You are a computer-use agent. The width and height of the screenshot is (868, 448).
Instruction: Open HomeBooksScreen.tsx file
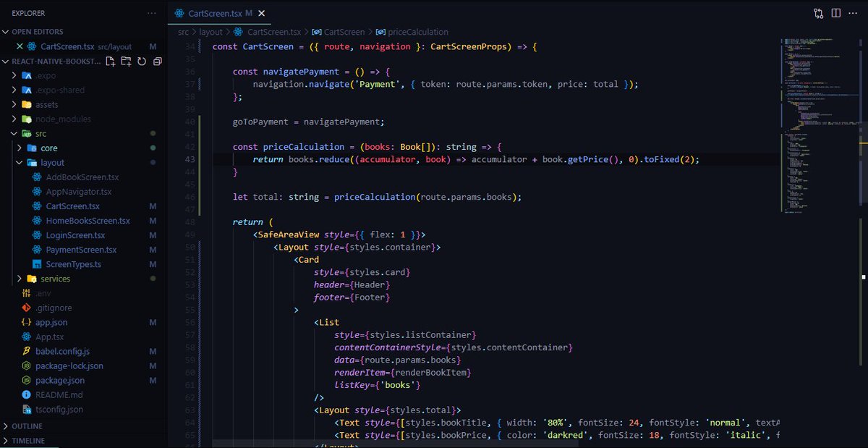pyautogui.click(x=83, y=221)
